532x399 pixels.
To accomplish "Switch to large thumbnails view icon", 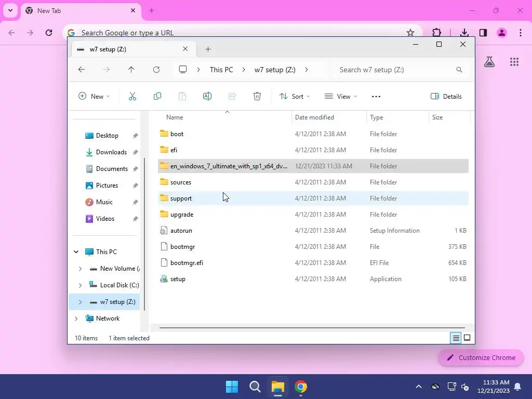I will 467,338.
